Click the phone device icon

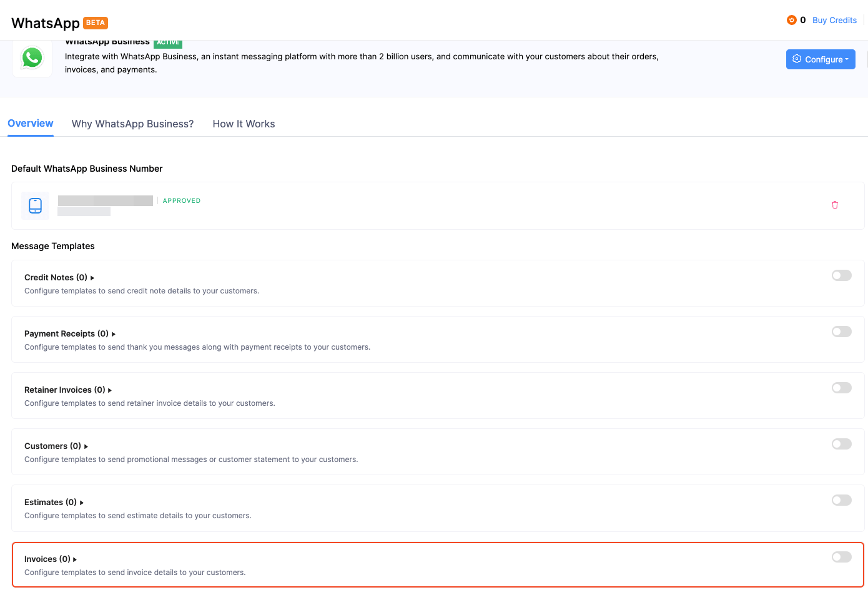36,205
